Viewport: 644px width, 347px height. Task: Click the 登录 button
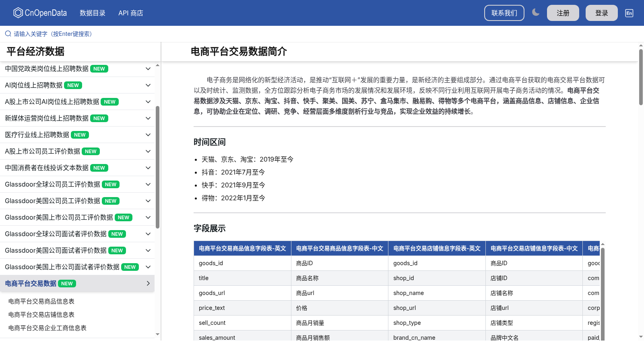(602, 13)
